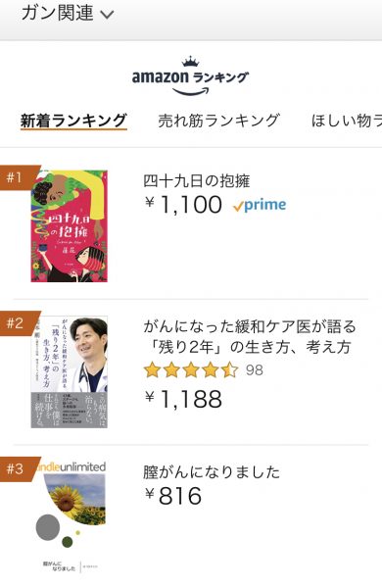This screenshot has width=382, height=588.
Task: Select the 新着ランキング tab
Action: pyautogui.click(x=73, y=121)
